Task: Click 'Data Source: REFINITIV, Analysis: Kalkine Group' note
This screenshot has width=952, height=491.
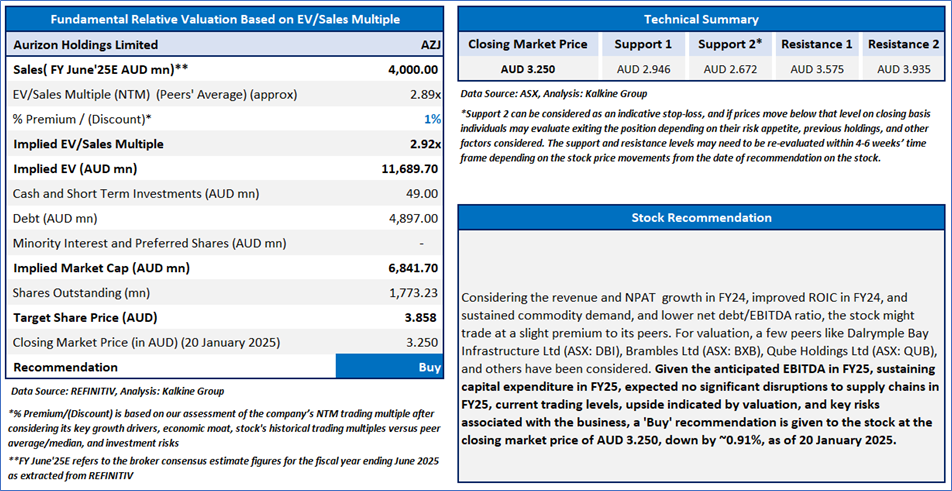Action: pos(119,391)
